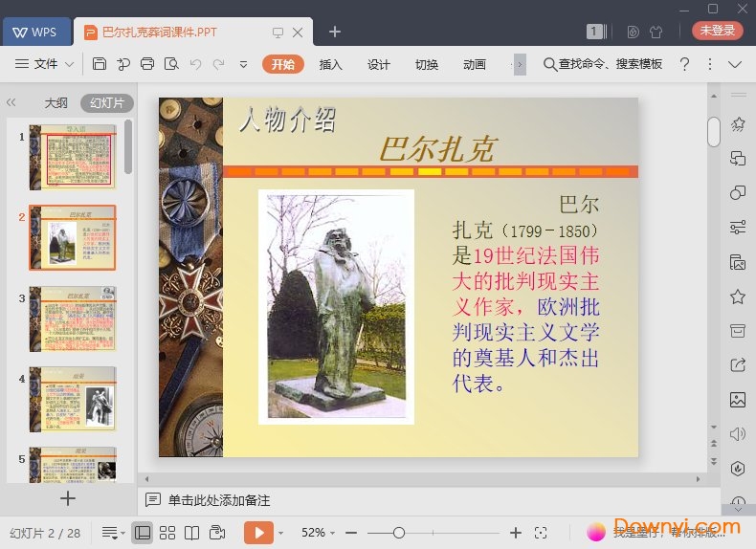Switch to the 幻灯片 slides view
The width and height of the screenshot is (756, 549).
[107, 102]
